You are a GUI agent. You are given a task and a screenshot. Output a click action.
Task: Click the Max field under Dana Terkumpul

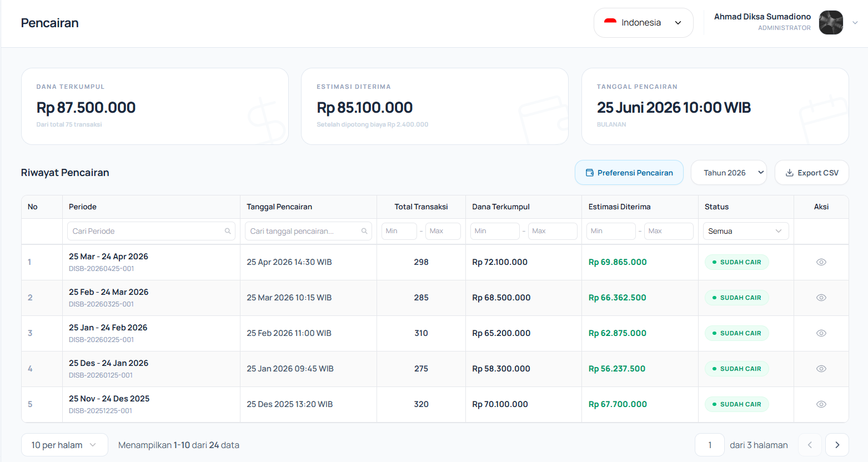tap(553, 231)
